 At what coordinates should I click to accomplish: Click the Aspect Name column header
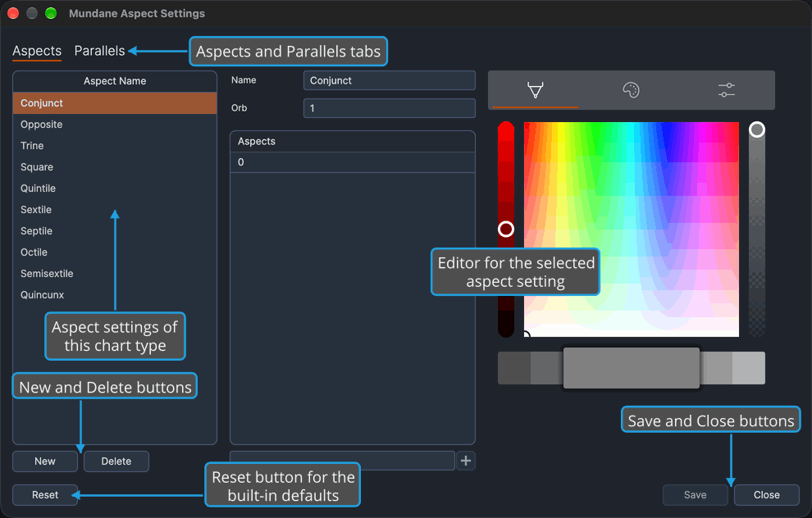coord(115,81)
